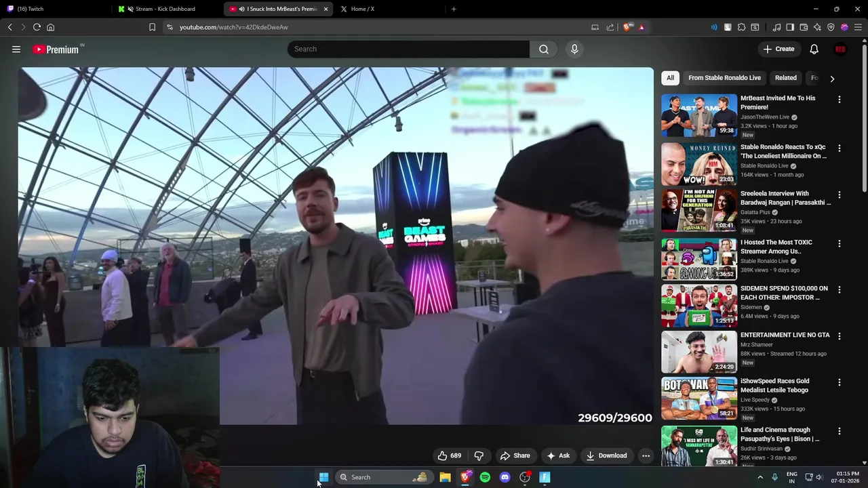Switch to the Twitch browser tab
The image size is (868, 488).
[x=56, y=9]
